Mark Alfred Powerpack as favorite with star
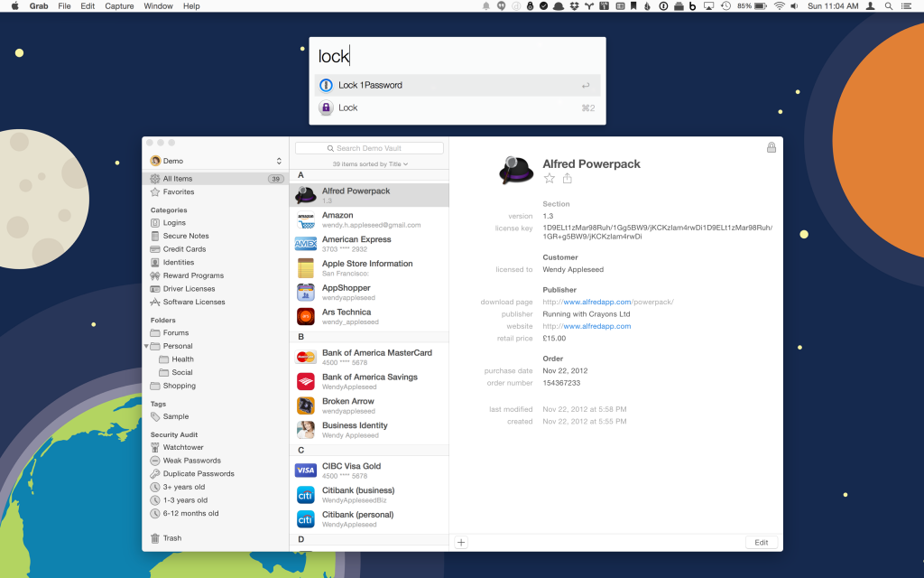The image size is (924, 578). click(x=550, y=179)
